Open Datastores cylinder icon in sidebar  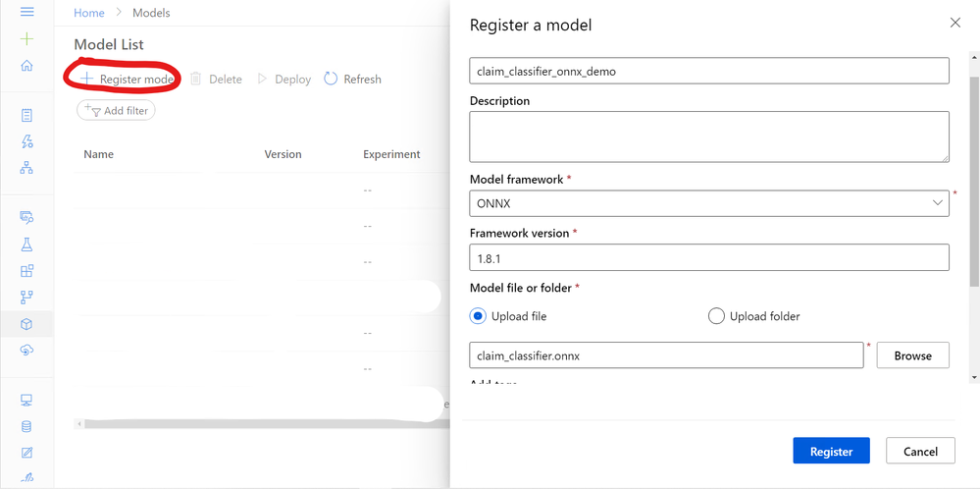(26, 426)
